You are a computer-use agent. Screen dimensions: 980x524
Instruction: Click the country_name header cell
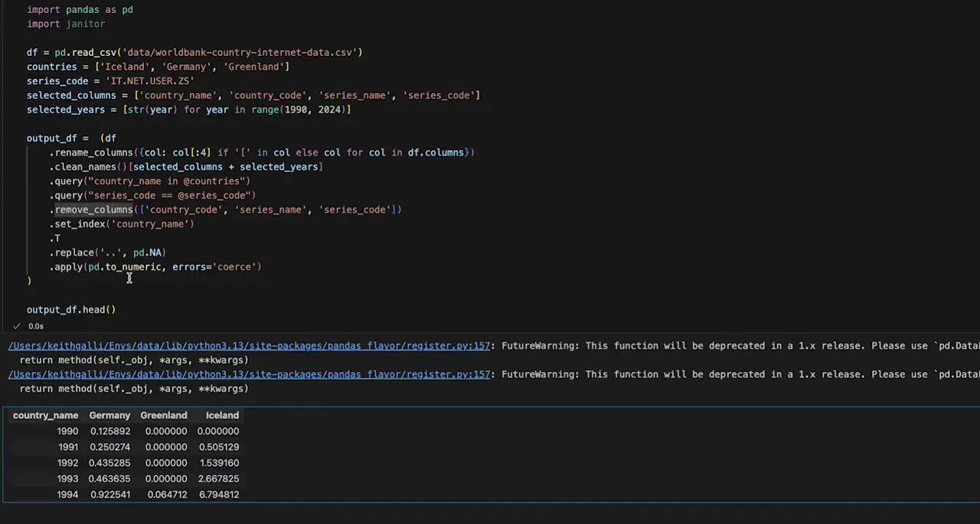tap(45, 414)
